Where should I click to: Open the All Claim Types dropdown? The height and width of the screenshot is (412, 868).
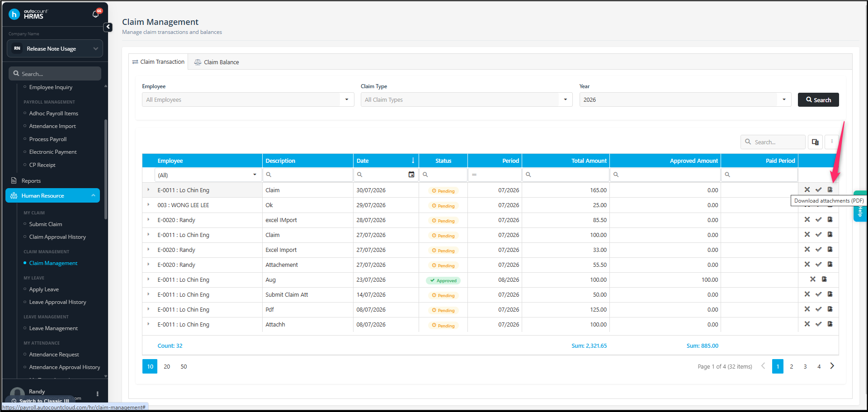565,99
